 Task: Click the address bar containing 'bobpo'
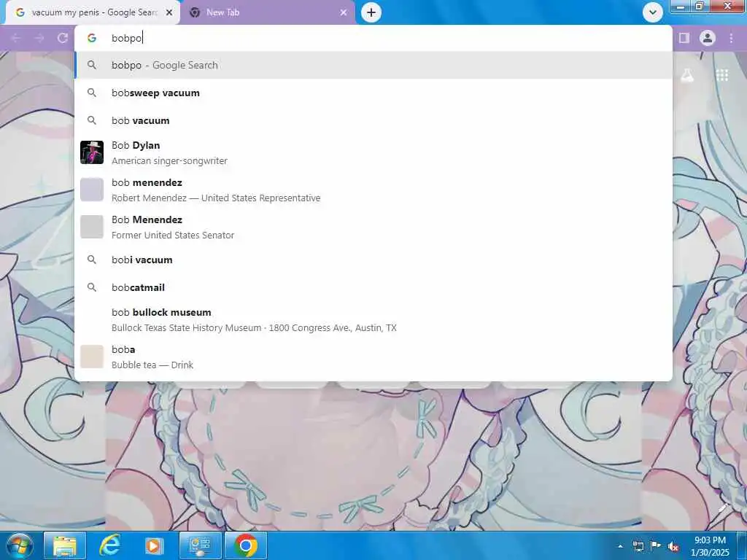[x=373, y=38]
